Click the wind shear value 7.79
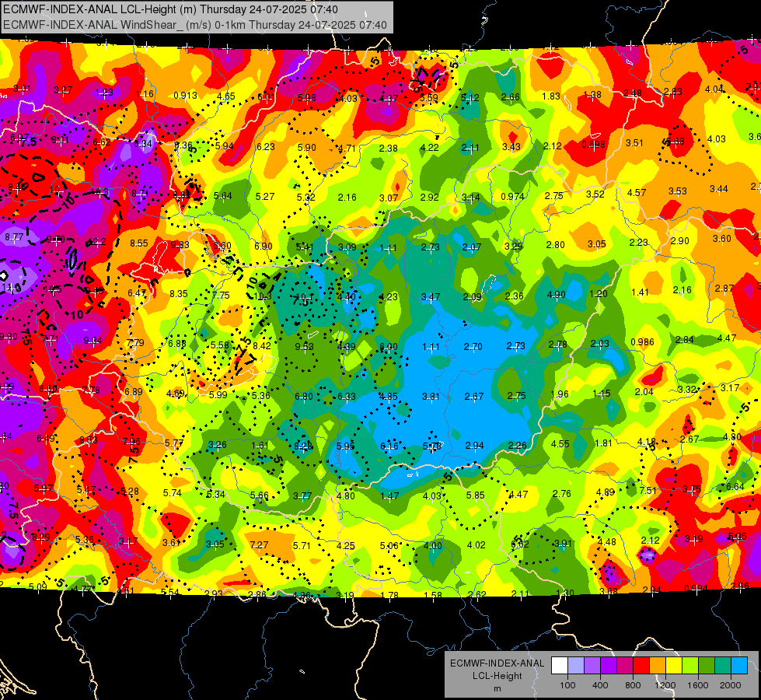The width and height of the screenshot is (761, 700). [x=135, y=342]
